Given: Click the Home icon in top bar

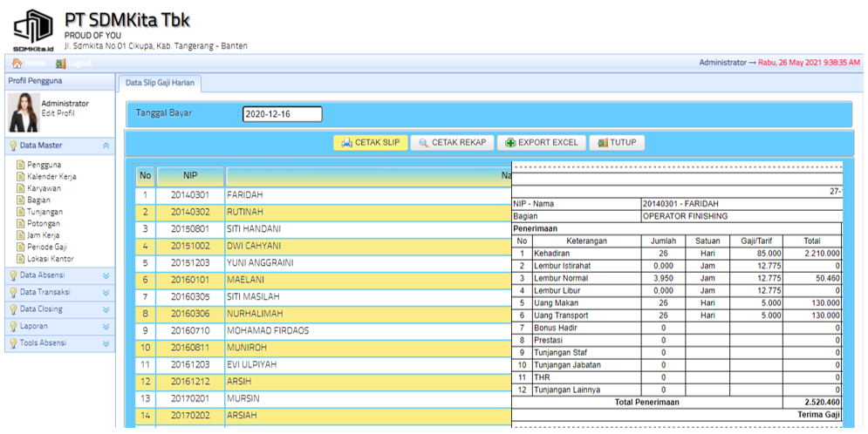Looking at the screenshot, I should point(17,63).
